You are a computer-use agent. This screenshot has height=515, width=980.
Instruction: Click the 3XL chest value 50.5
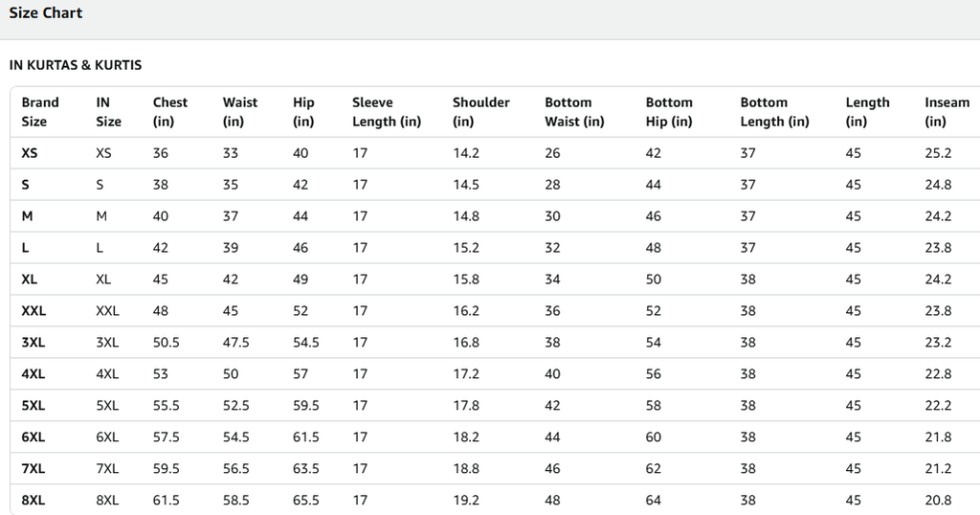(x=167, y=343)
